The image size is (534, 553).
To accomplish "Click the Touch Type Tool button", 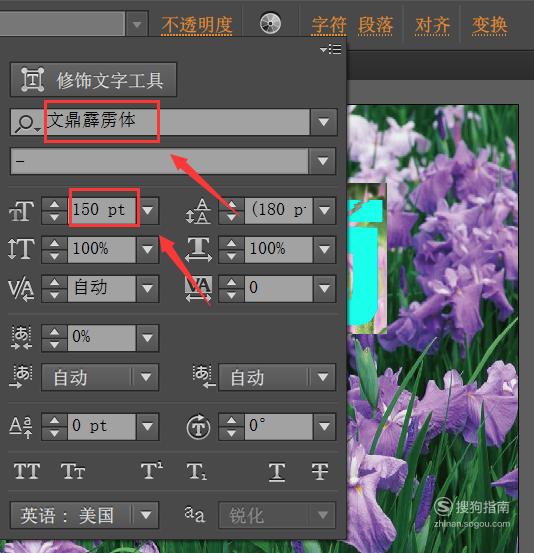I will pyautogui.click(x=93, y=80).
